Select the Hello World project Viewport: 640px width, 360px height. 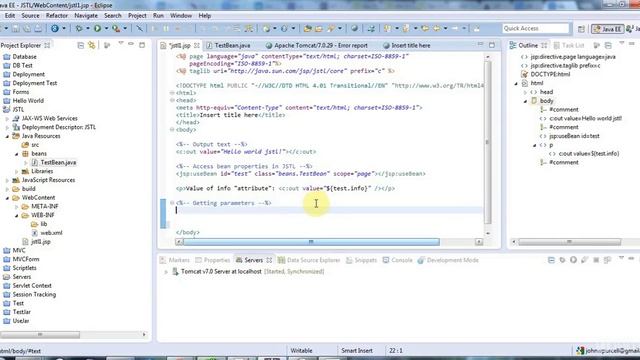(x=28, y=100)
